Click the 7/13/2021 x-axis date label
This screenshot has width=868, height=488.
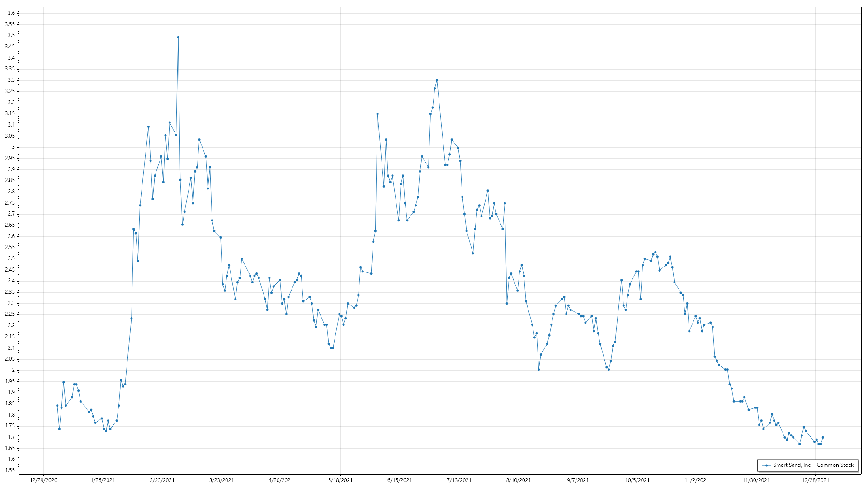click(x=459, y=480)
